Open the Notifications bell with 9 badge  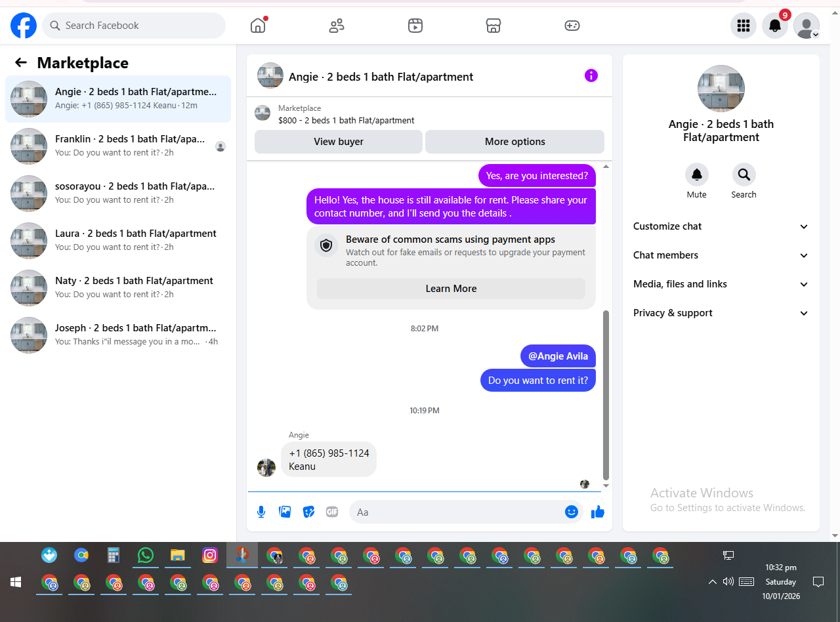point(775,26)
